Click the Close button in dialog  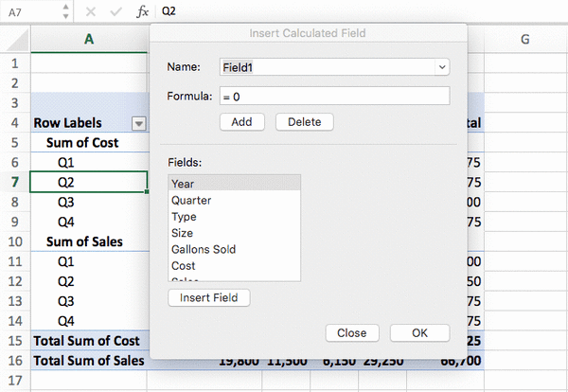coord(351,333)
